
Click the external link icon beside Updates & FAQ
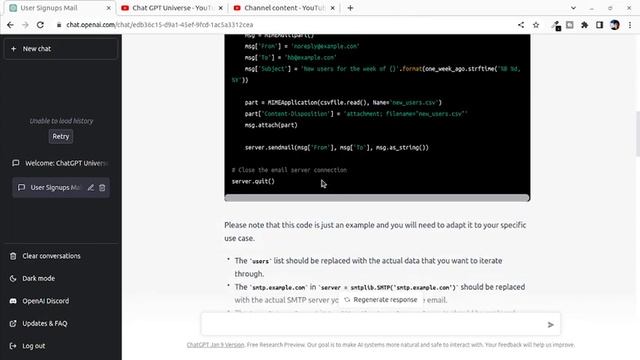pos(13,323)
